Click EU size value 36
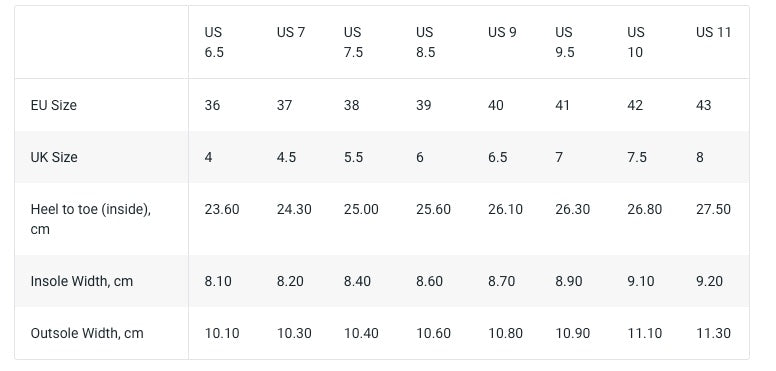The height and width of the screenshot is (371, 776). 212,105
